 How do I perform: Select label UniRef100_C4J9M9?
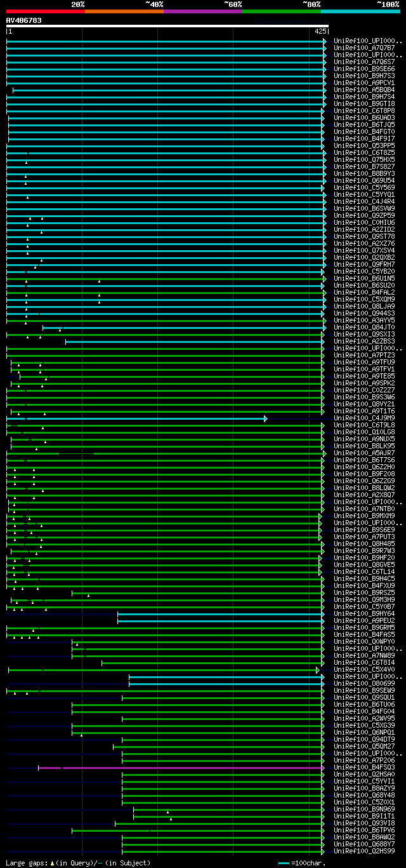[364, 418]
